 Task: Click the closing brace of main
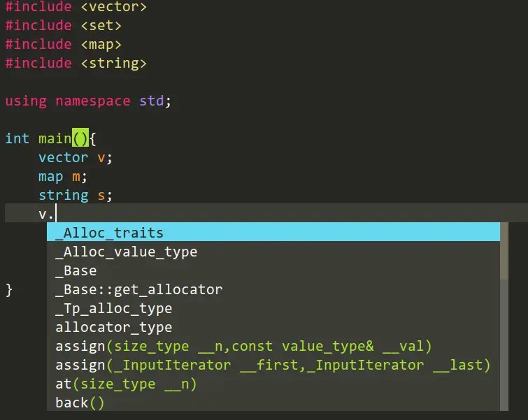[9, 289]
